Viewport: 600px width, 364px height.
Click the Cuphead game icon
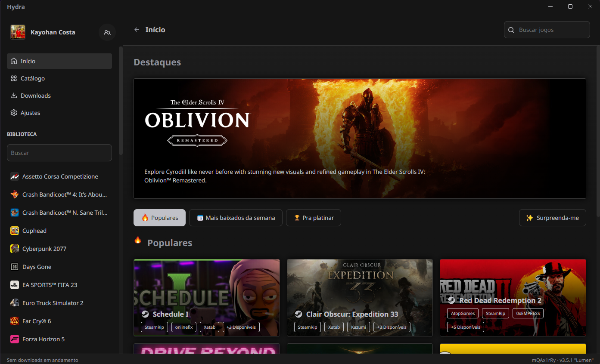15,231
